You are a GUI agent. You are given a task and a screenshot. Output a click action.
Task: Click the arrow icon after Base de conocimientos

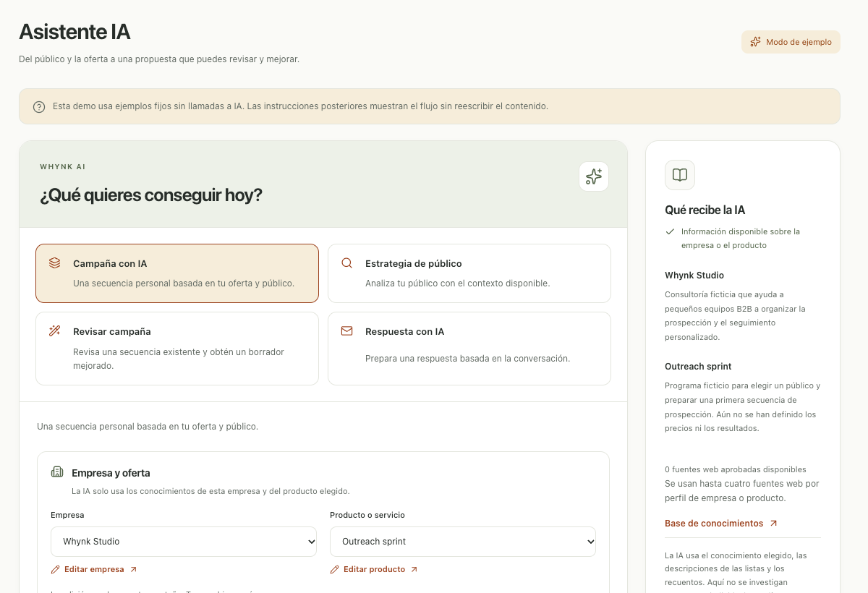(x=773, y=523)
